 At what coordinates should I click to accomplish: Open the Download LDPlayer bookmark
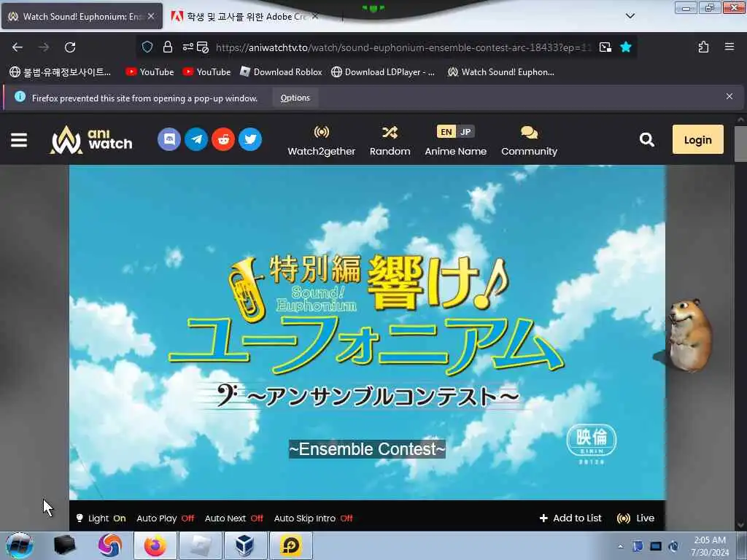click(x=383, y=72)
